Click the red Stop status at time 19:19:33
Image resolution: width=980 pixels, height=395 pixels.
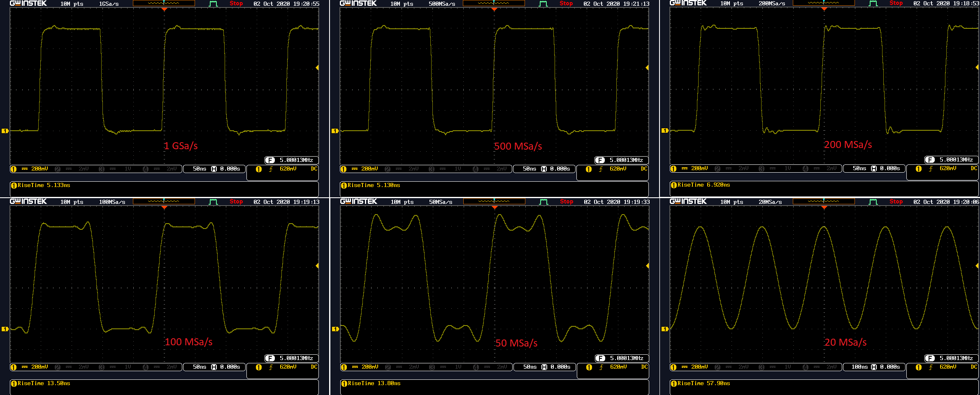click(x=567, y=202)
